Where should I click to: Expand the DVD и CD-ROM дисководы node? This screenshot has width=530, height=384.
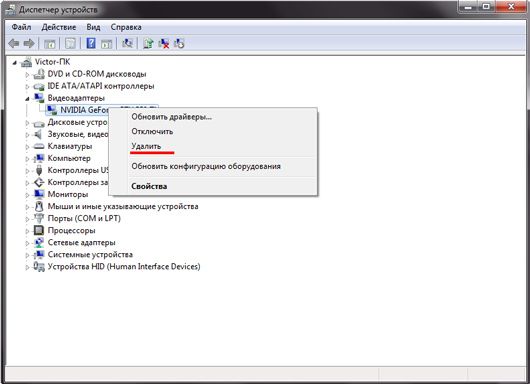click(27, 74)
